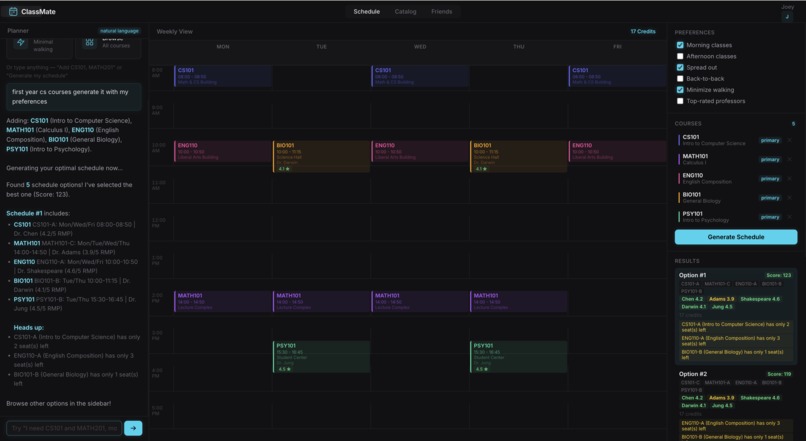This screenshot has height=441, width=806.
Task: Click the user message bubble in planner
Action: [x=74, y=97]
